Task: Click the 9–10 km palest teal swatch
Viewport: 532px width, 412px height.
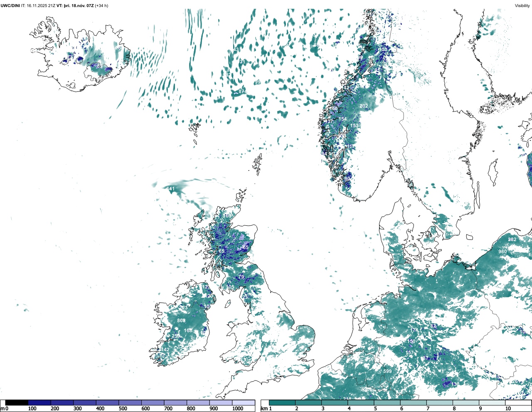Action: coord(493,403)
